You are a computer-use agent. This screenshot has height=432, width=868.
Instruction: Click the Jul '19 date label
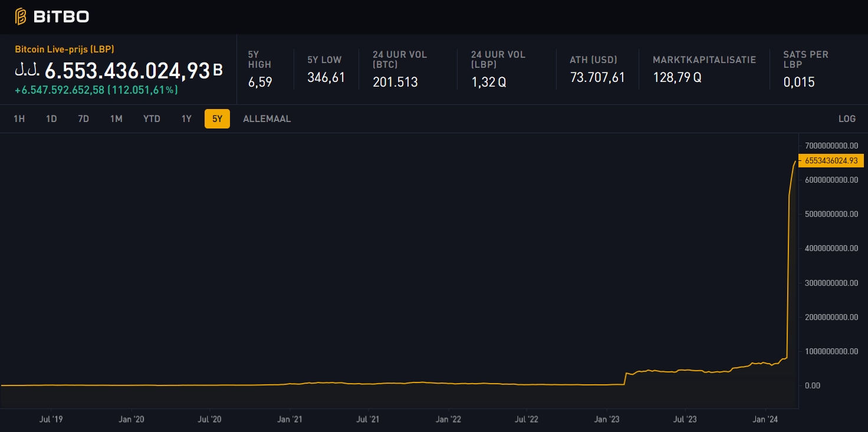coord(51,420)
